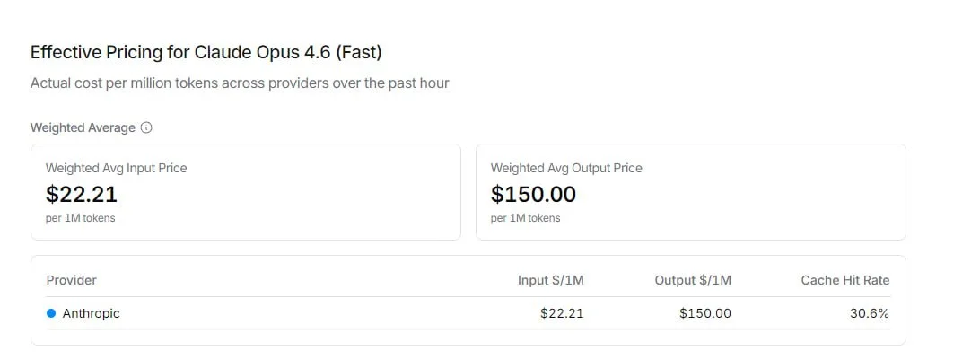
Task: Click the blue dot next to Anthropic
Action: [51, 313]
